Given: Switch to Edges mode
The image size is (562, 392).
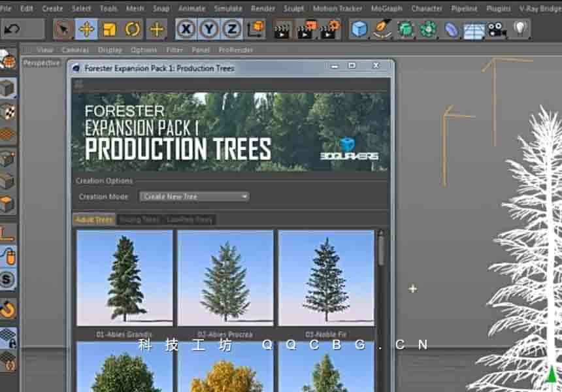Looking at the screenshot, I should coord(8,182).
